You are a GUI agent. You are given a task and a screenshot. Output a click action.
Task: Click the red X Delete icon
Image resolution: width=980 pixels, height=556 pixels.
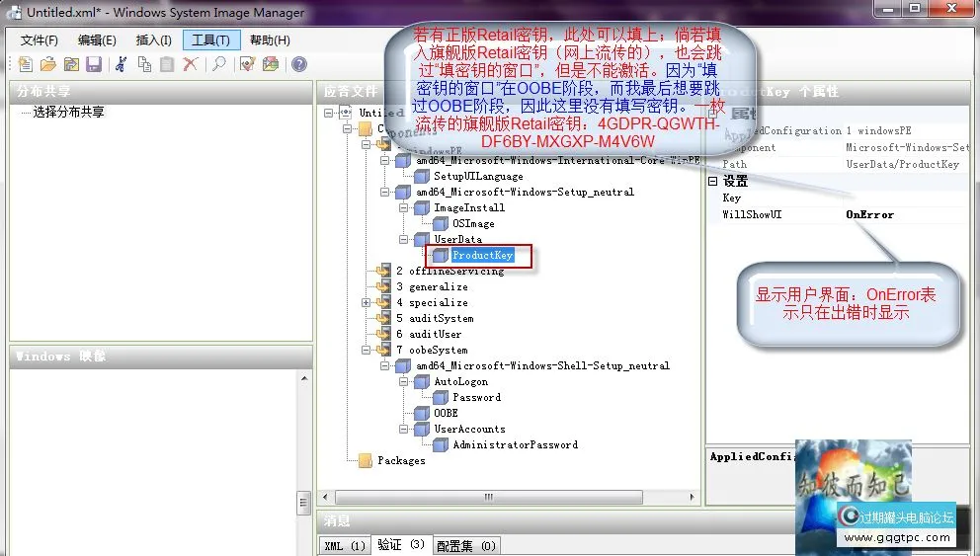pos(190,64)
